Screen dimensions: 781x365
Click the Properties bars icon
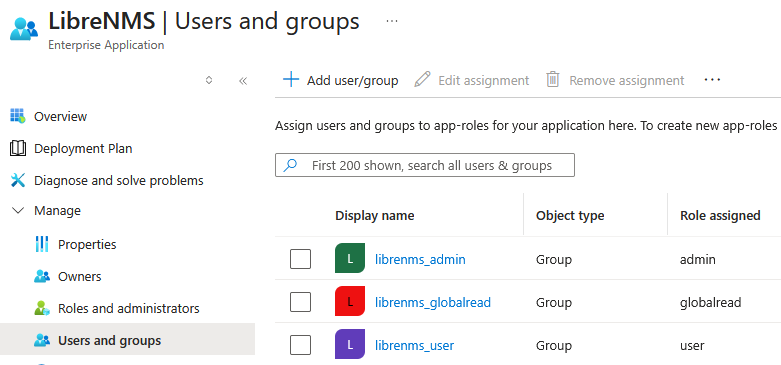click(x=42, y=244)
